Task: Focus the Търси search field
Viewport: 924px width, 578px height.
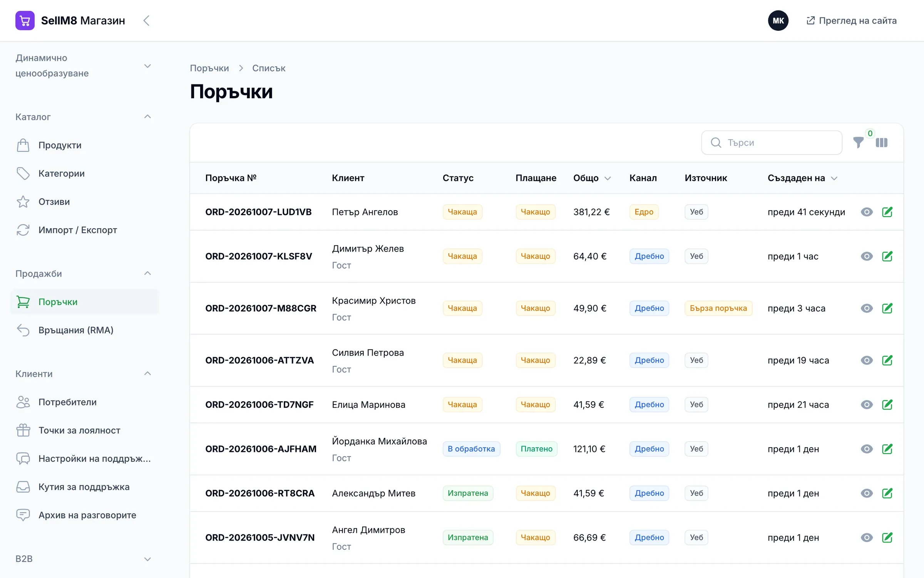Action: click(x=772, y=143)
